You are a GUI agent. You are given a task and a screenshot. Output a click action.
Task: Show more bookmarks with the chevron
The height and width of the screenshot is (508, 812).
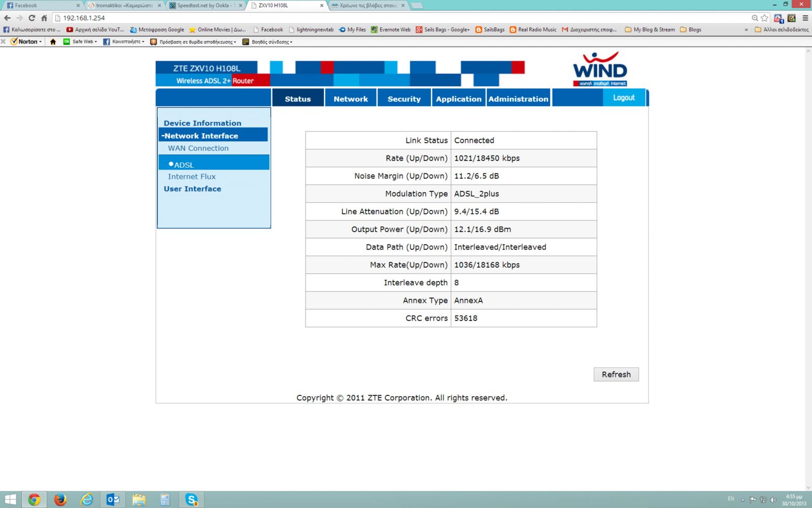(x=746, y=29)
